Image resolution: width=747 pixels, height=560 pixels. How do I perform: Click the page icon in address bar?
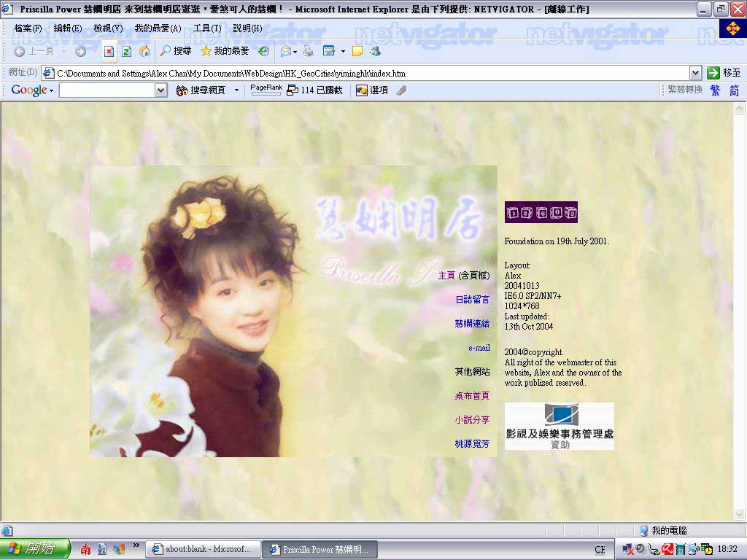(49, 73)
